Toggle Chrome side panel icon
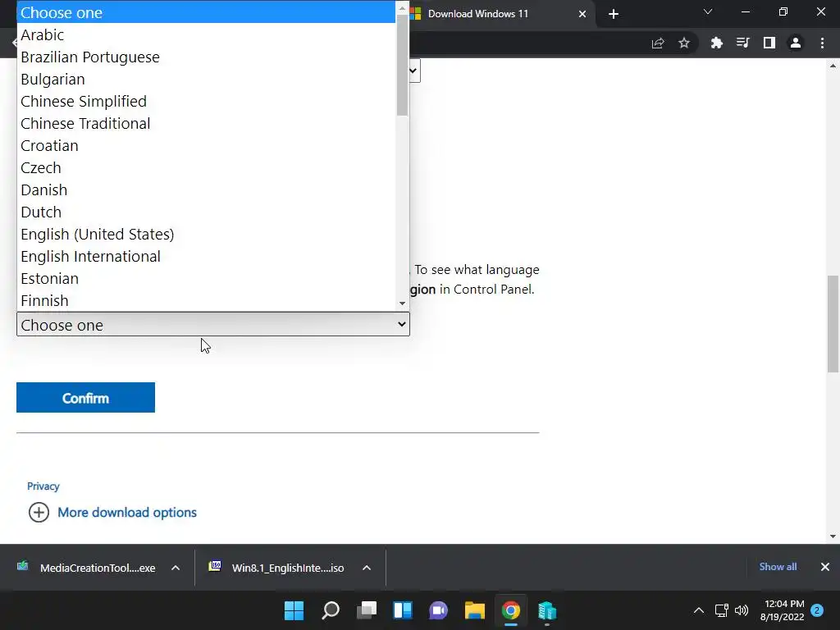 click(x=769, y=43)
